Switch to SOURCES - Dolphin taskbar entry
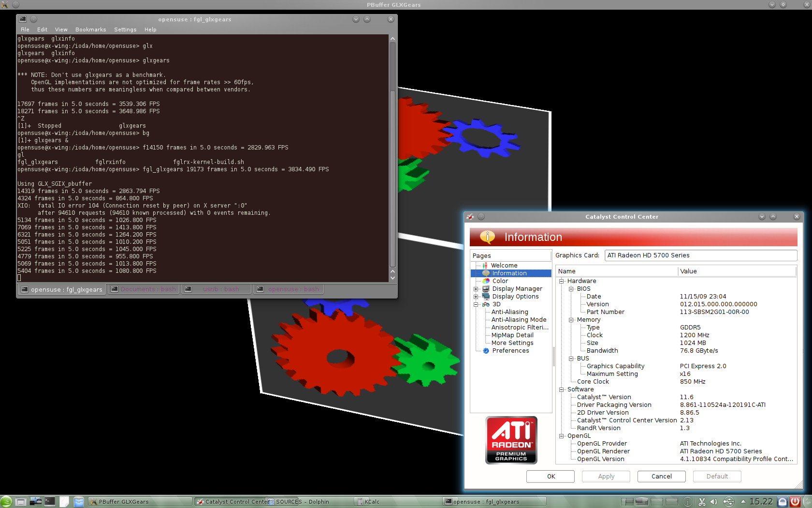Viewport: 812px width, 508px height. [309, 502]
